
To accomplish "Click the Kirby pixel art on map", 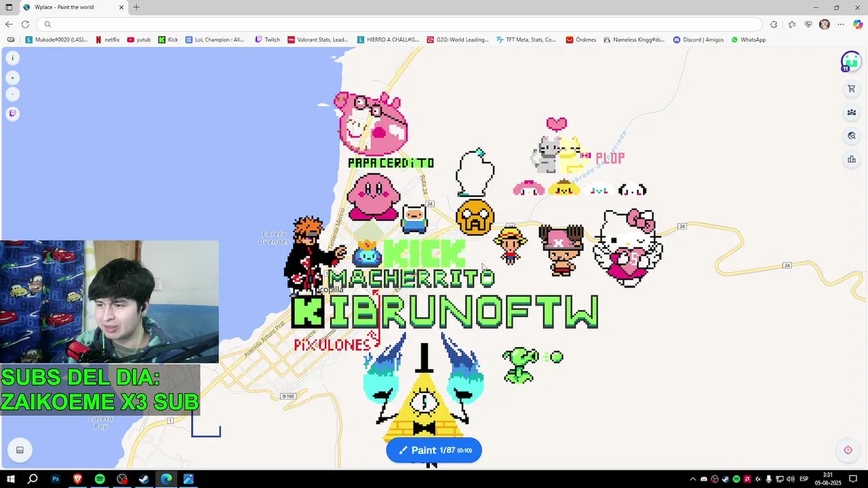I will point(373,197).
